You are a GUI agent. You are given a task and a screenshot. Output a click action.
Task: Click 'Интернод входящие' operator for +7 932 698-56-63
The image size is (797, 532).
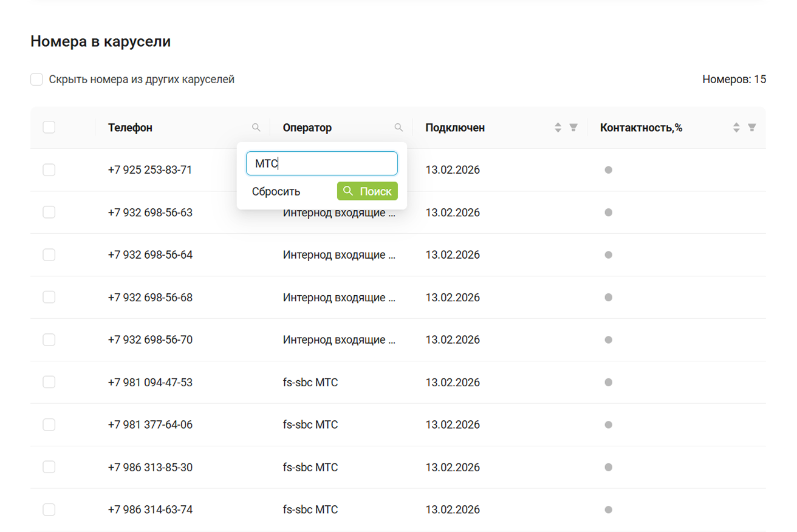[x=339, y=213]
